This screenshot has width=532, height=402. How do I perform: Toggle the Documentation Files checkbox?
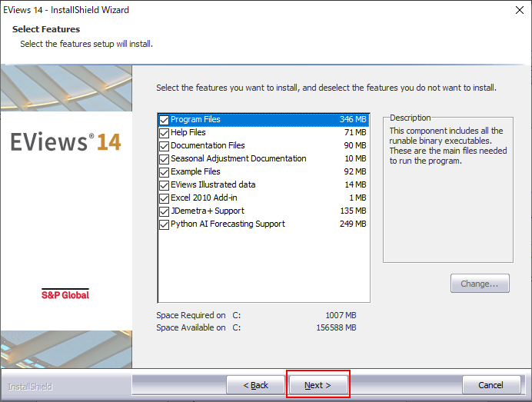pyautogui.click(x=165, y=146)
